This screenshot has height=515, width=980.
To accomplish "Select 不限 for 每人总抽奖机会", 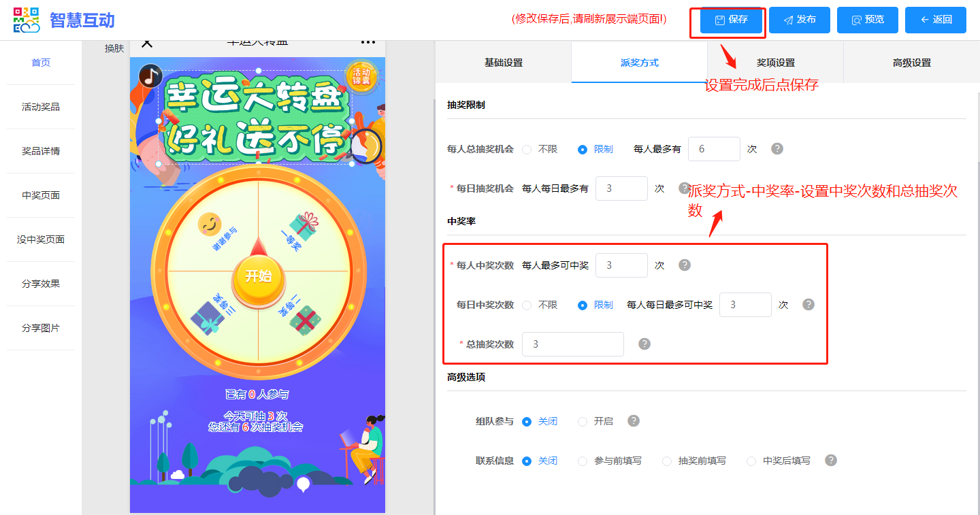I will 527,150.
